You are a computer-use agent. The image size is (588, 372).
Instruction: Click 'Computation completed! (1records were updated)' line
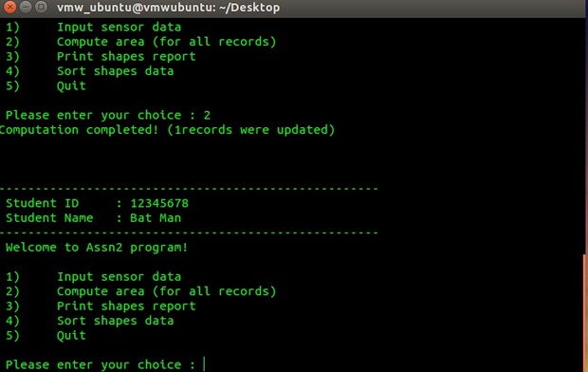[x=167, y=130]
